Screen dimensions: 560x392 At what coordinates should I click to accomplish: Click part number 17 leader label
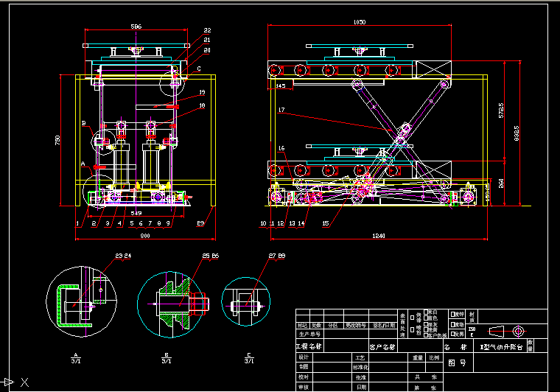(x=281, y=110)
